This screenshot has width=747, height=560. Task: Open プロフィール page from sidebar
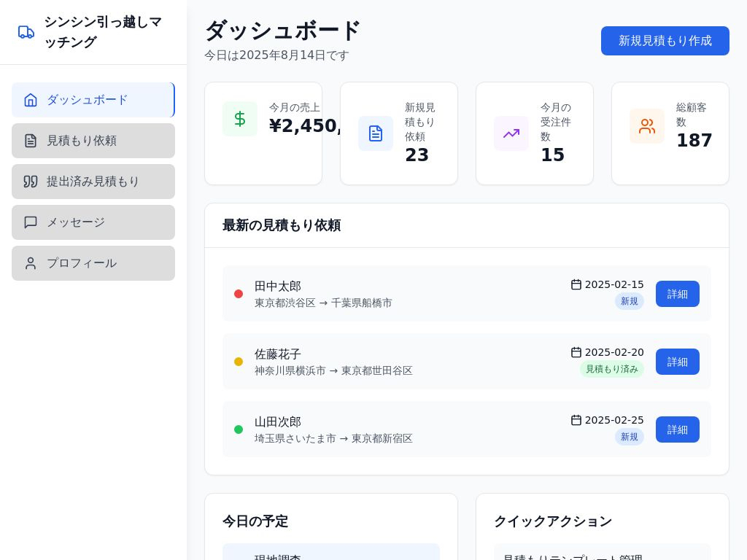click(x=93, y=263)
